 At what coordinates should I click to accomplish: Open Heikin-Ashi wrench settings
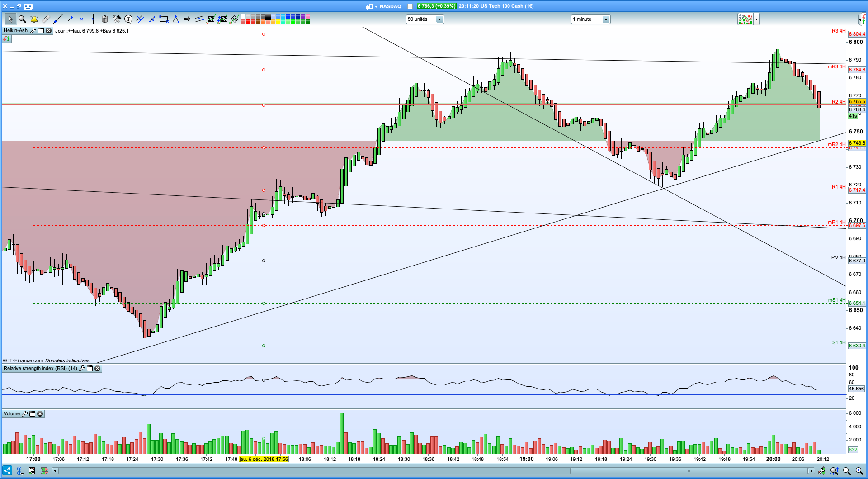coord(33,31)
